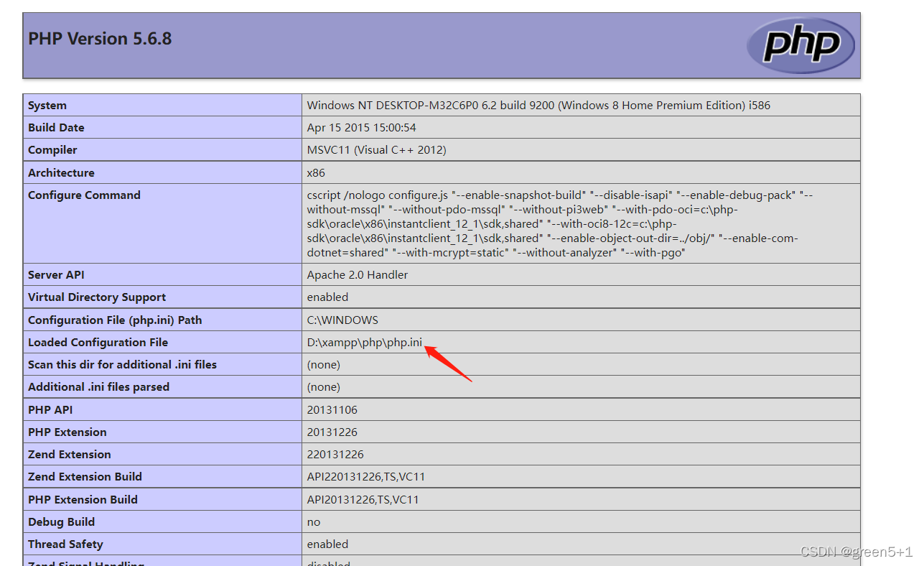This screenshot has width=924, height=566.
Task: Select the "220131226" Zend Extension value
Action: coord(335,455)
